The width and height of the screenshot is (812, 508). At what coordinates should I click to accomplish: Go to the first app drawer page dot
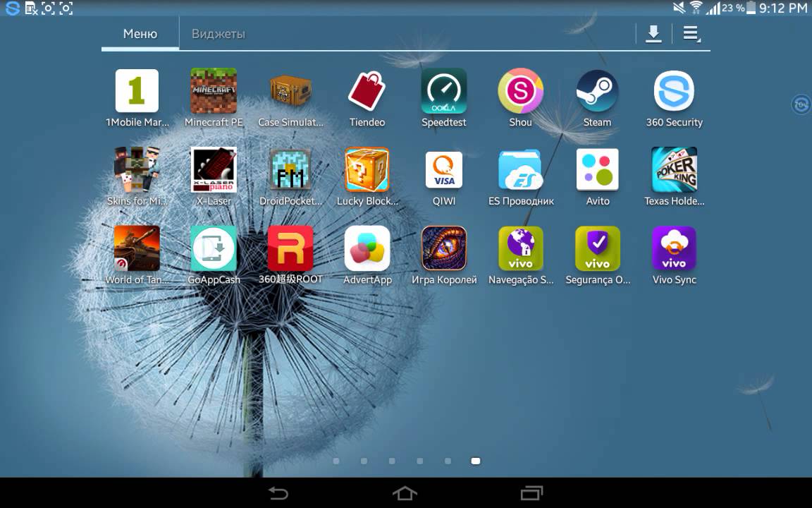[336, 461]
